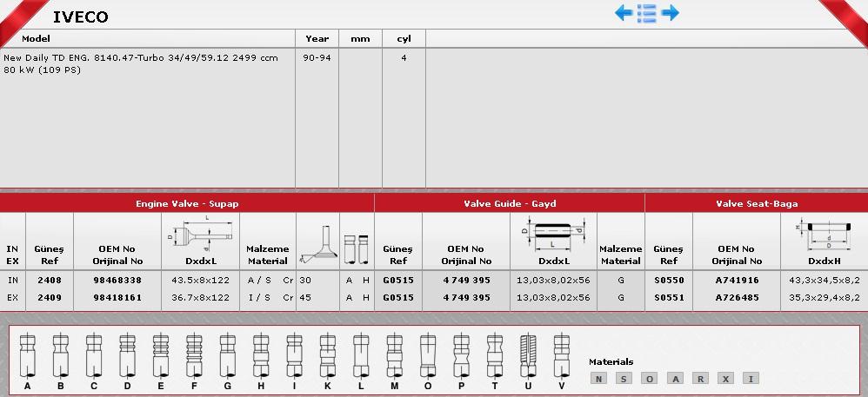
Task: Click material code R box
Action: point(700,379)
